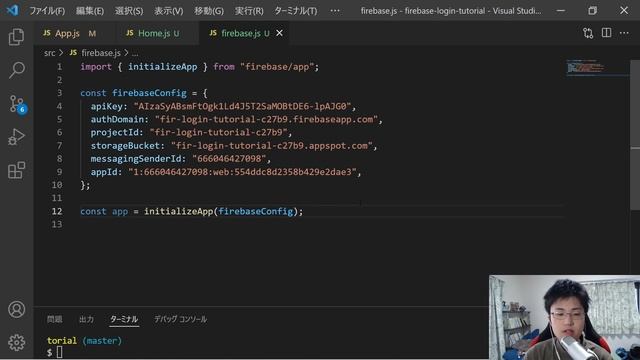Switch to the 出力 panel tab
The width and height of the screenshot is (640, 360).
click(x=86, y=319)
